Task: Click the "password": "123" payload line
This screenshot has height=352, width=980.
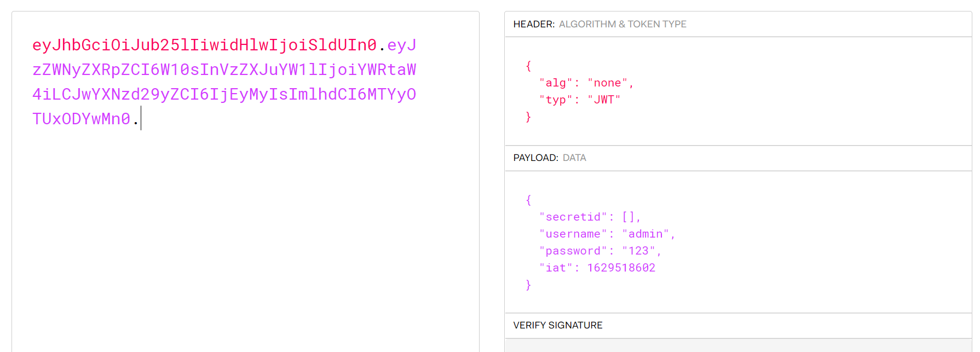Action: [600, 251]
